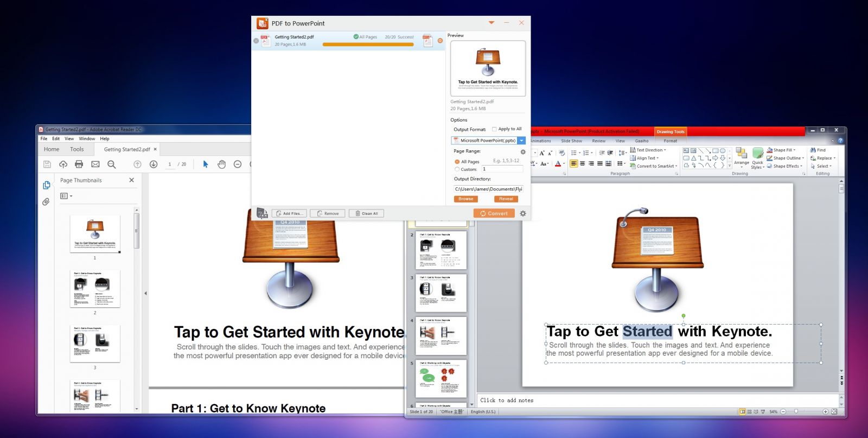868x438 pixels.
Task: Click the PowerPoint zoom slider handle
Action: 796,411
